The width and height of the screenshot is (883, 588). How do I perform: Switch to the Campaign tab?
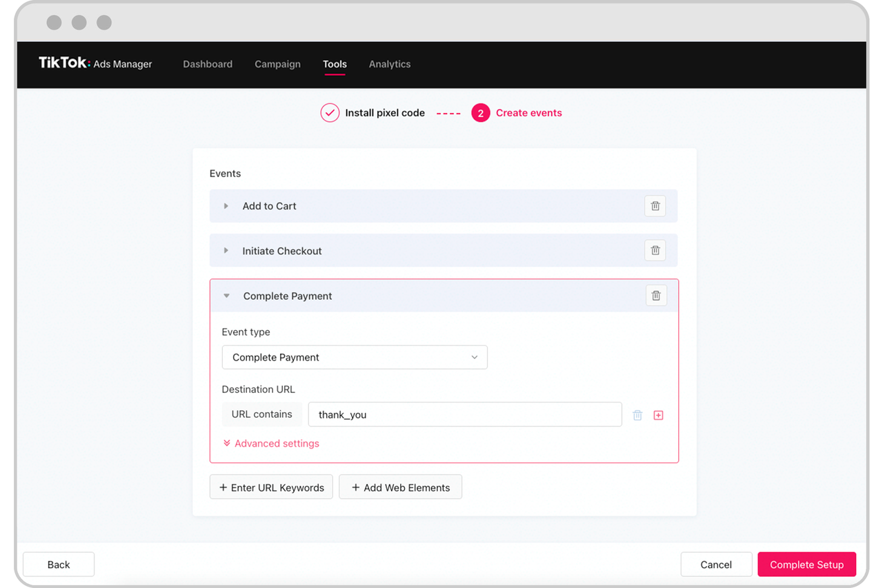click(277, 64)
